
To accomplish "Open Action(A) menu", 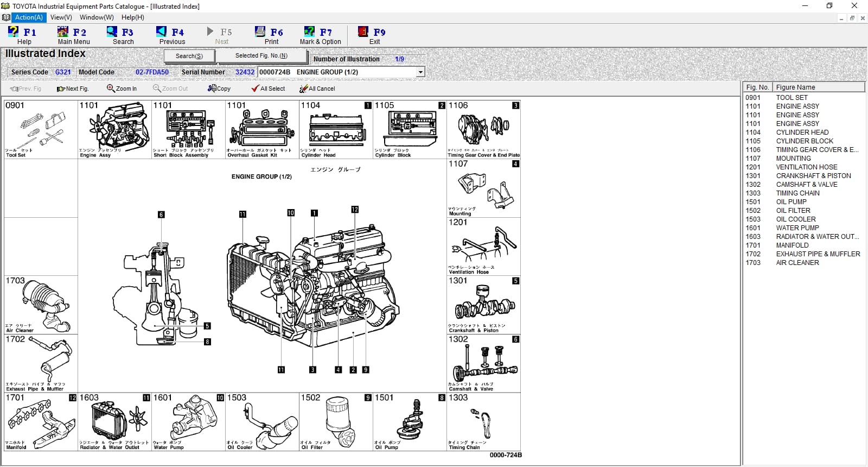I will tap(29, 17).
